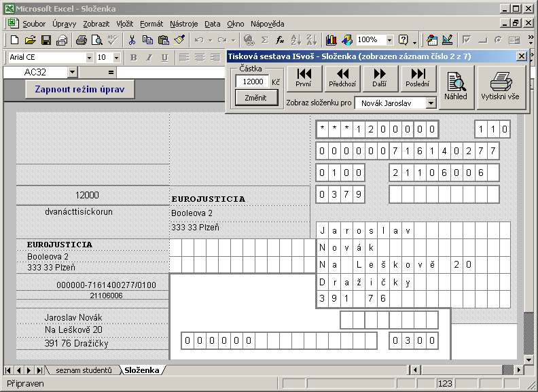Redo the last action
This screenshot has width=538, height=392.
click(222, 40)
